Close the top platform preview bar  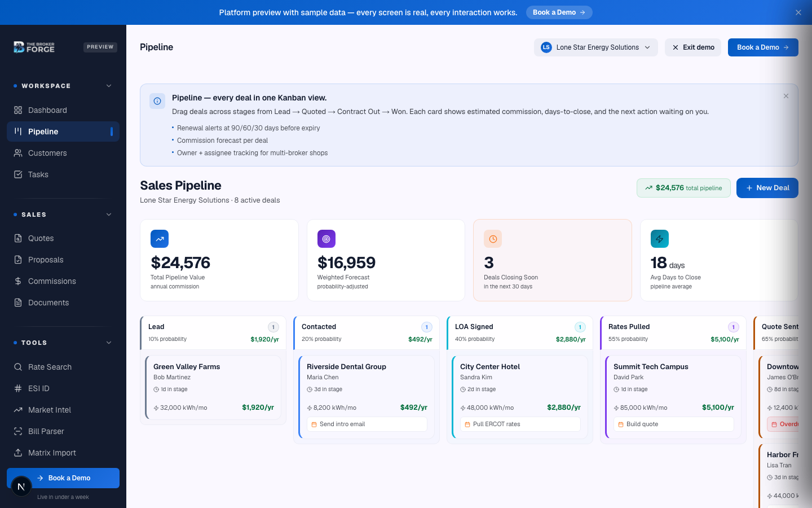pos(798,12)
